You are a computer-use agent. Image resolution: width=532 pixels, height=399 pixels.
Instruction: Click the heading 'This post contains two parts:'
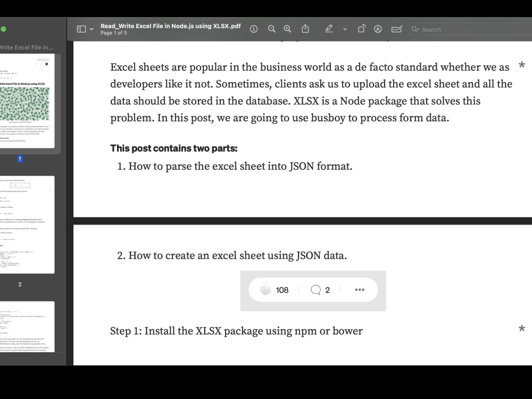click(174, 148)
